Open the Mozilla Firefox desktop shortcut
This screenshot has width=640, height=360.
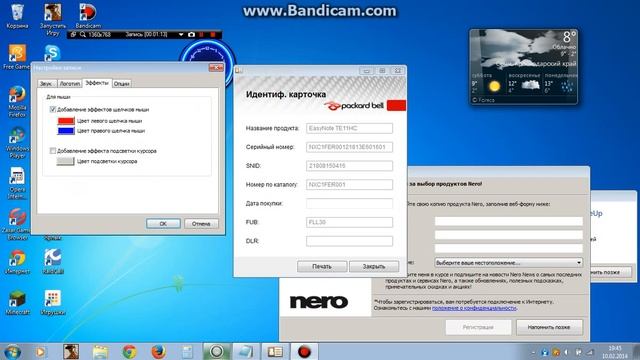coord(17,102)
